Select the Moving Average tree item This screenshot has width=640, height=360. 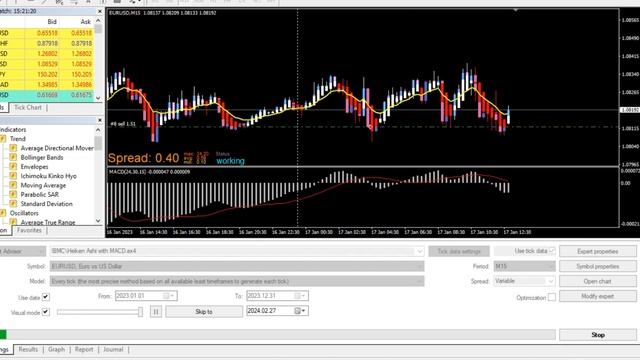[x=43, y=185]
